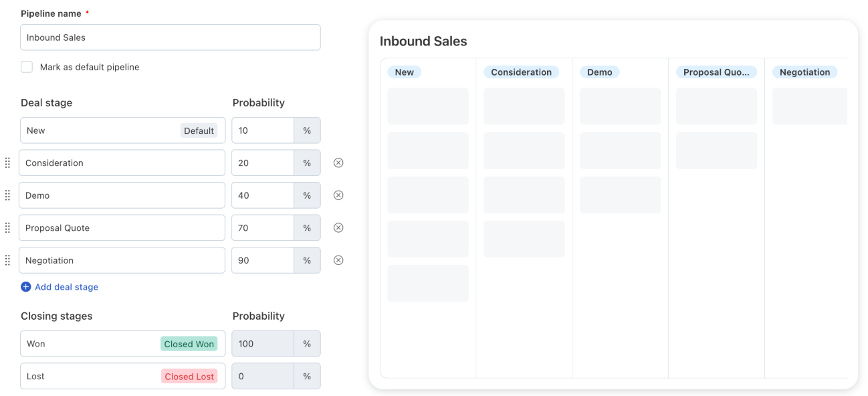Click the New deal stage field
This screenshot has width=868, height=396.
[122, 130]
